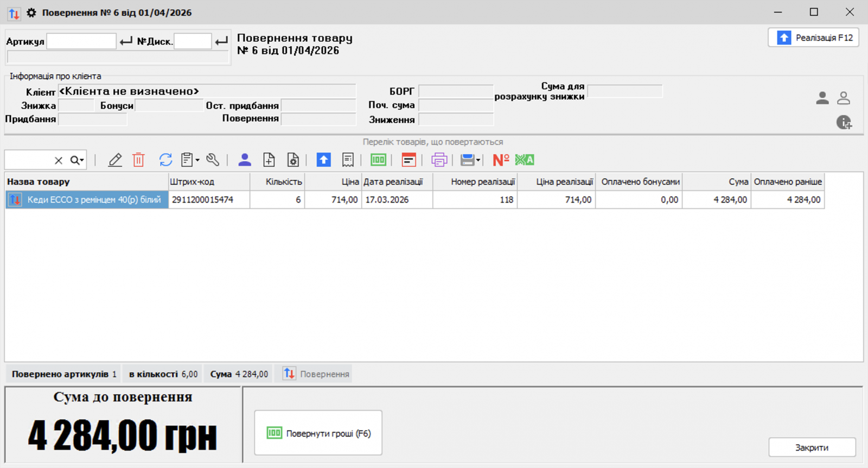
Task: Expand the save diskette dropdown arrow
Action: point(478,160)
